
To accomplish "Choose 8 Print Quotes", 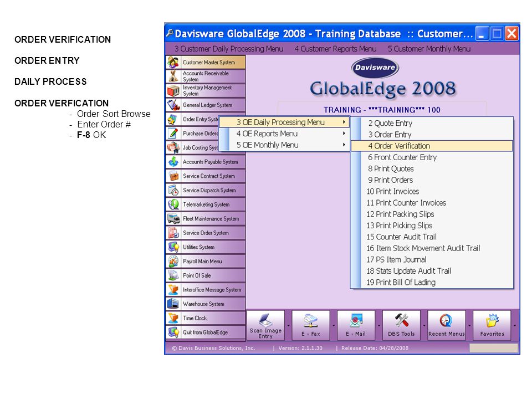I will (x=432, y=168).
